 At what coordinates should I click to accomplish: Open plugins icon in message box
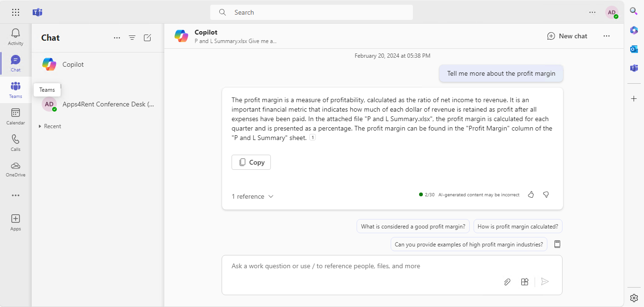click(525, 282)
